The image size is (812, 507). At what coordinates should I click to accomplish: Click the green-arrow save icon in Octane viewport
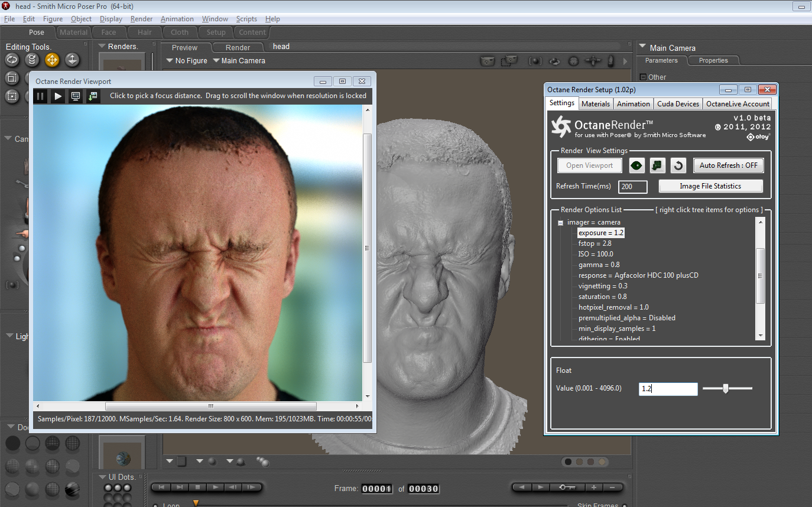point(93,96)
